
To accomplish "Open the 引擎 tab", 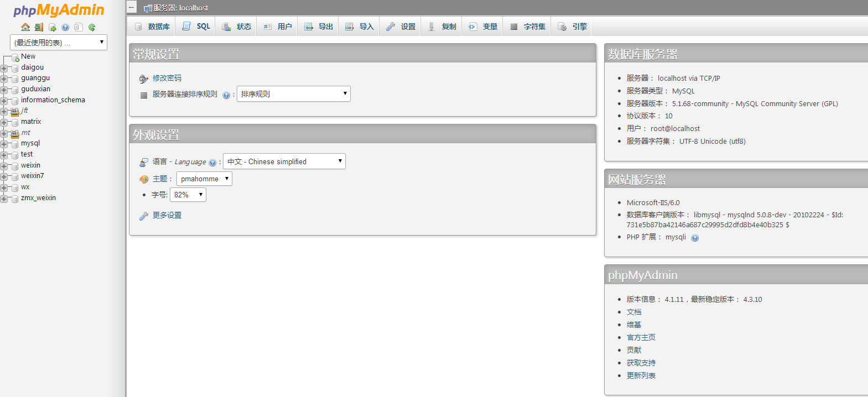I will point(571,27).
